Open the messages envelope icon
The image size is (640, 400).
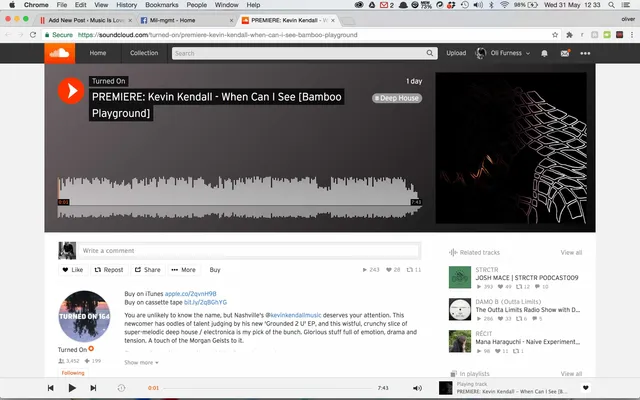[565, 53]
